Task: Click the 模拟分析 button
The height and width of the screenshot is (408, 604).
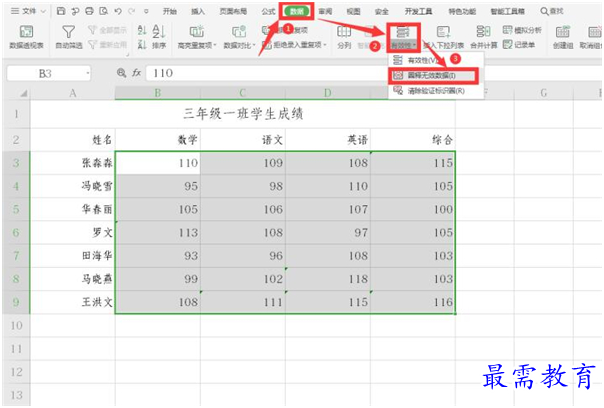Action: tap(522, 30)
